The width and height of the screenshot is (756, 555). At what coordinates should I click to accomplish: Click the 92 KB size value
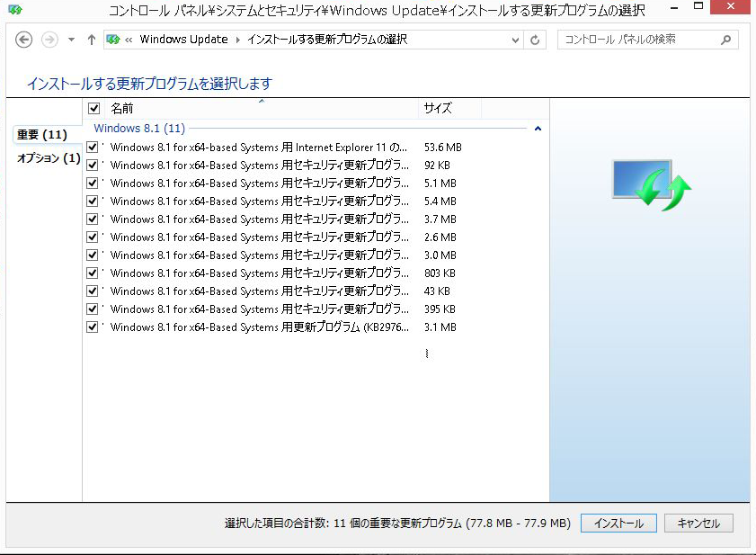pos(437,165)
